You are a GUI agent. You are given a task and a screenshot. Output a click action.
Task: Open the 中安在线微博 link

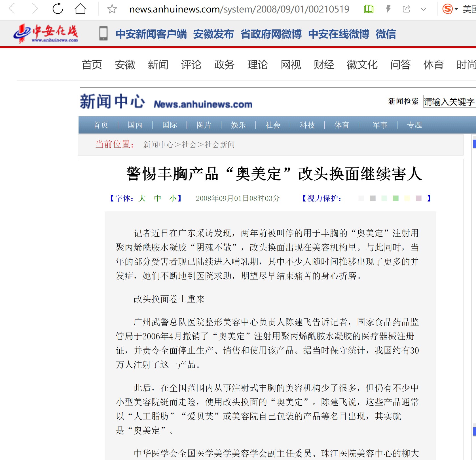(339, 34)
